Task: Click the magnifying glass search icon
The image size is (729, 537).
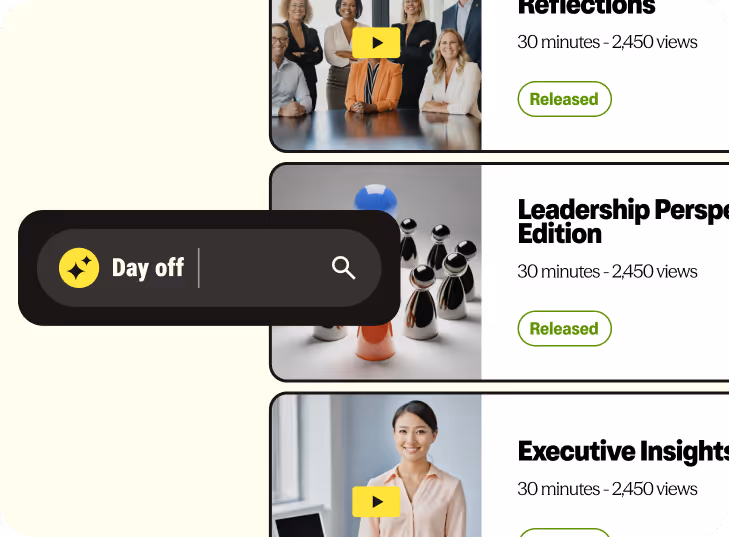Action: (344, 268)
